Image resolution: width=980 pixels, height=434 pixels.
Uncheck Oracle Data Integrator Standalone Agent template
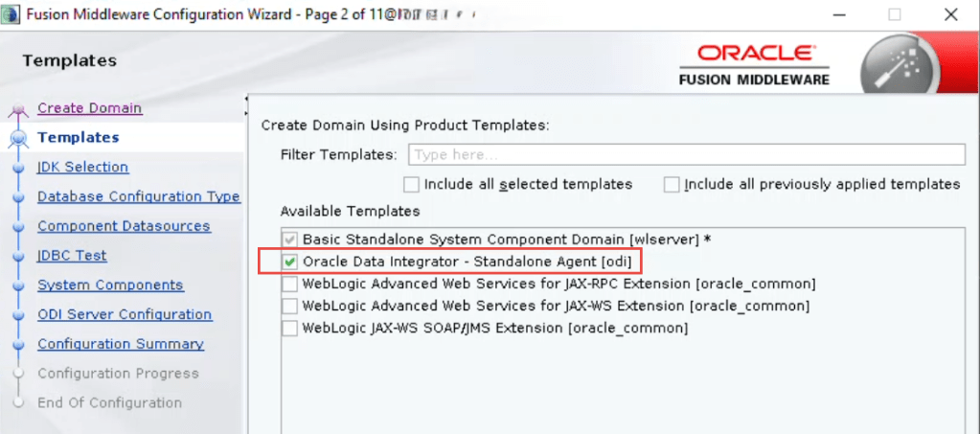[x=289, y=261]
